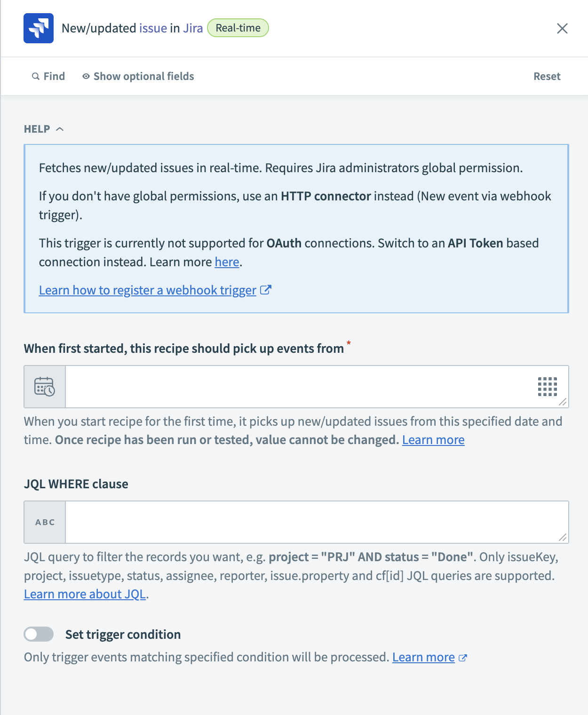
Task: Reset the trigger configuration
Action: click(x=547, y=76)
